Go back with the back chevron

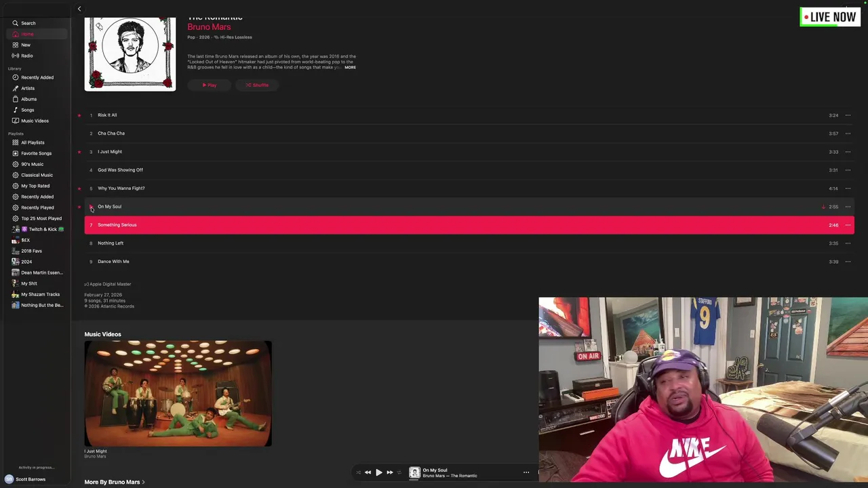tap(79, 9)
